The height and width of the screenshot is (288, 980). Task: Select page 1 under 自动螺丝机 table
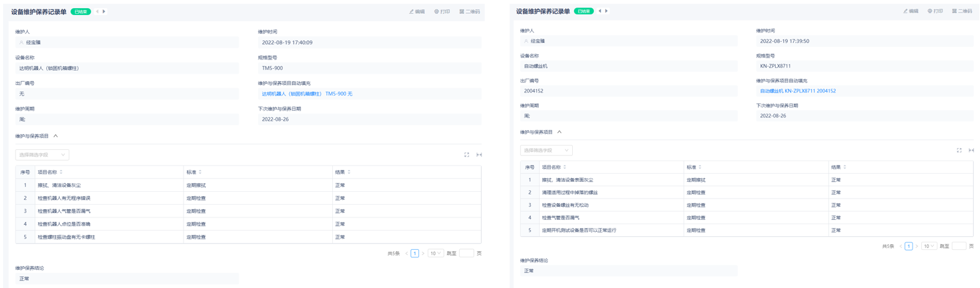[x=909, y=247]
